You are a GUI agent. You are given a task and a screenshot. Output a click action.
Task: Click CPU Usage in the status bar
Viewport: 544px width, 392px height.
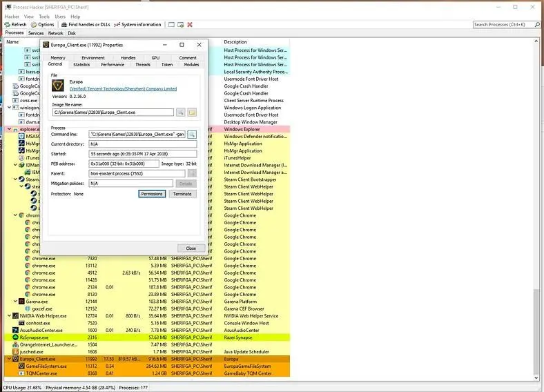click(x=22, y=387)
